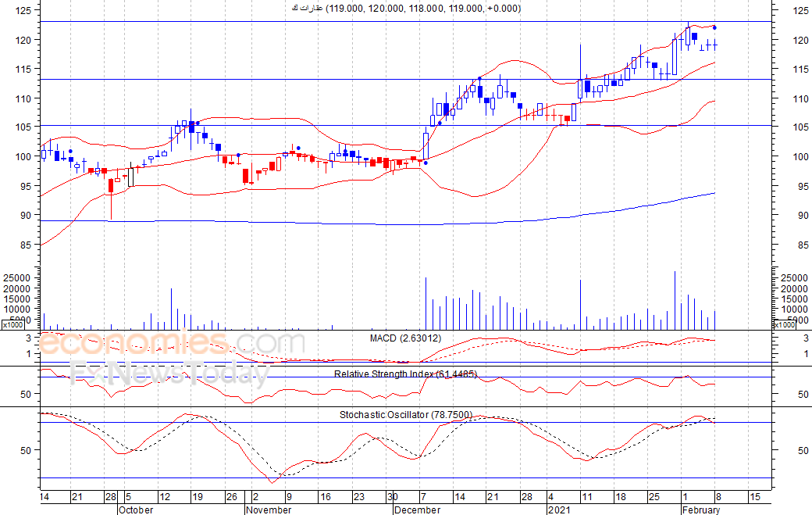Select the February month label on date axis
The width and height of the screenshot is (812, 515).
tap(701, 510)
